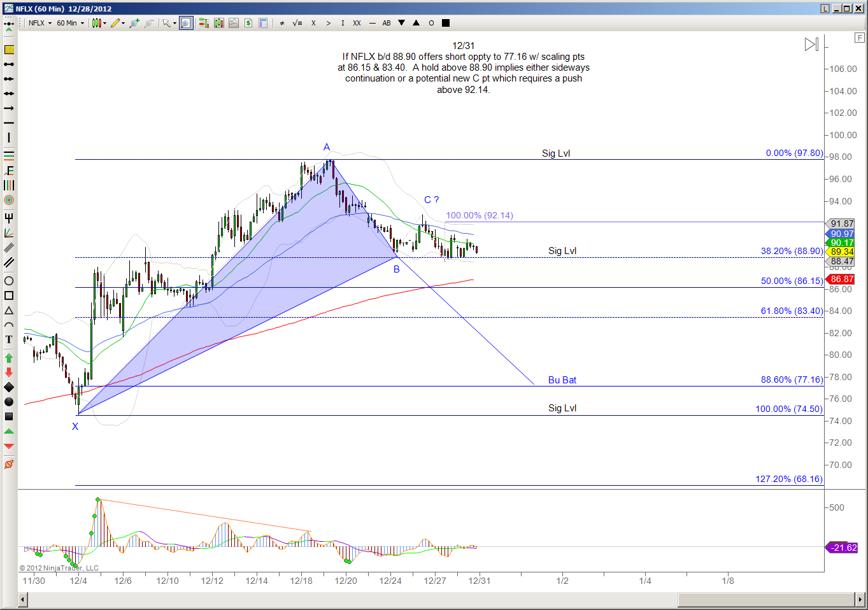Open the 60 Min interval dropdown
The image size is (868, 610).
point(70,23)
